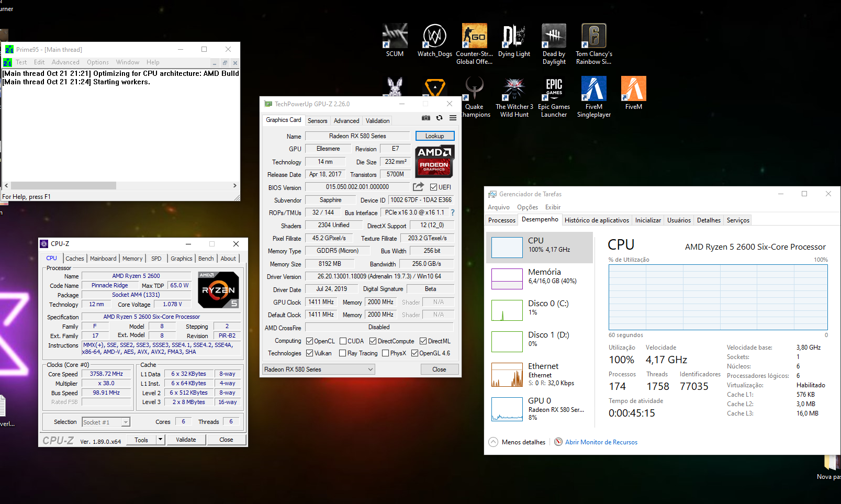This screenshot has height=504, width=841.
Task: Toggle the Ray Tracing checkbox
Action: coord(342,353)
